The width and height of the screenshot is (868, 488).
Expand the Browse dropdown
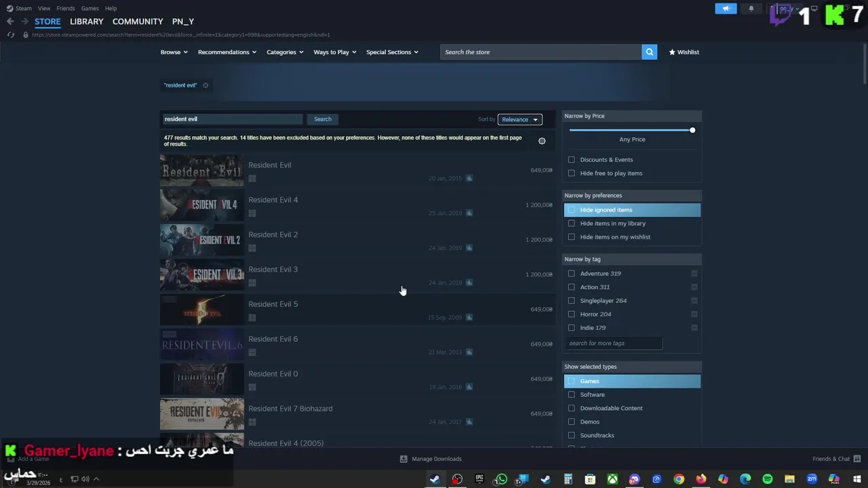click(x=174, y=52)
